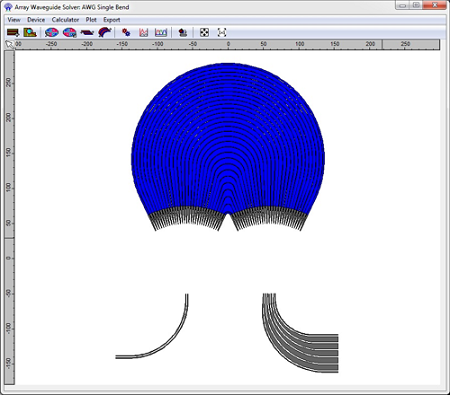The height and width of the screenshot is (395, 450).
Task: Click the yellow mode solver toolbar icon
Action: [x=30, y=32]
